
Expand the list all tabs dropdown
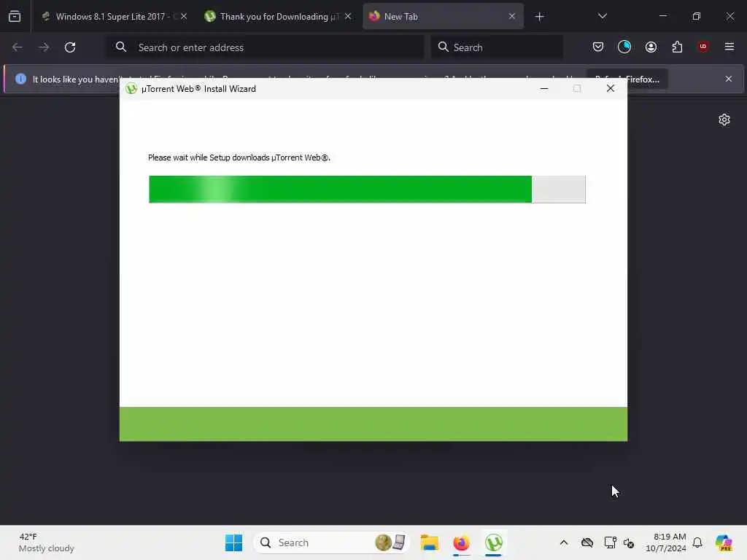(x=602, y=16)
